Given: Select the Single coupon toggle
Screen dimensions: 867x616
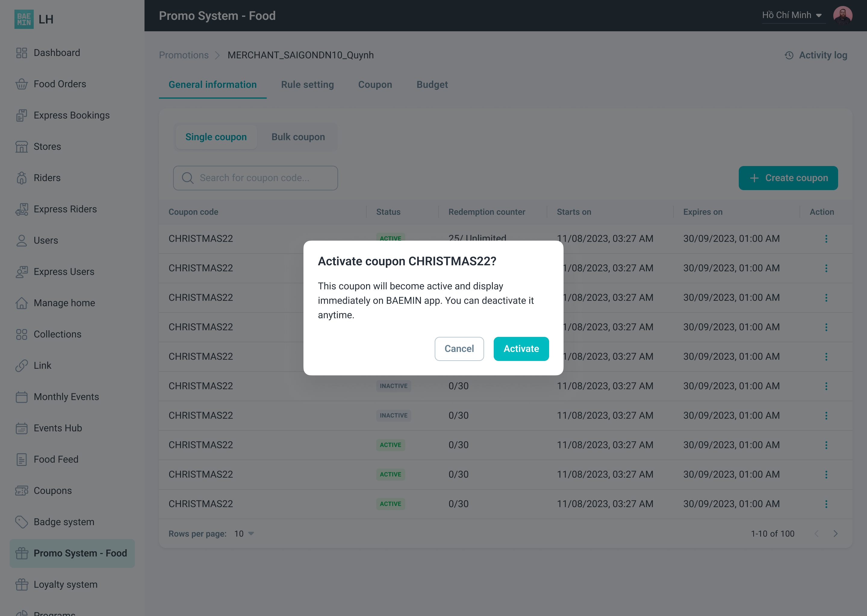Looking at the screenshot, I should coord(216,137).
